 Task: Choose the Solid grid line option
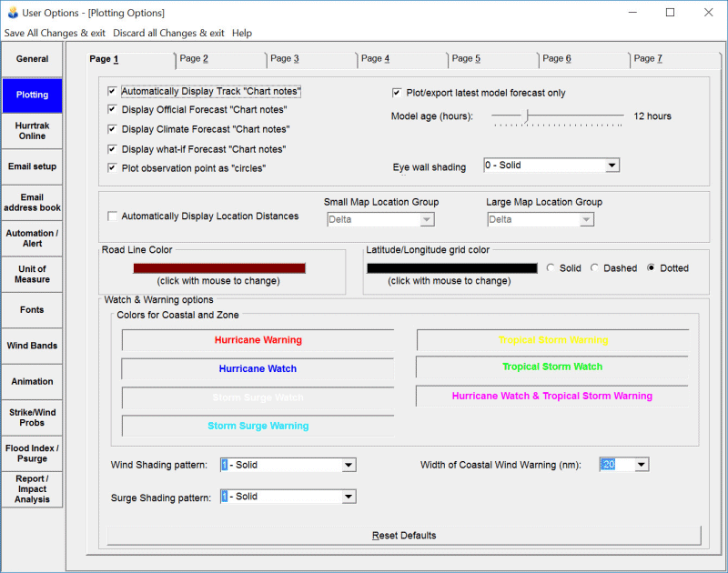(x=551, y=268)
